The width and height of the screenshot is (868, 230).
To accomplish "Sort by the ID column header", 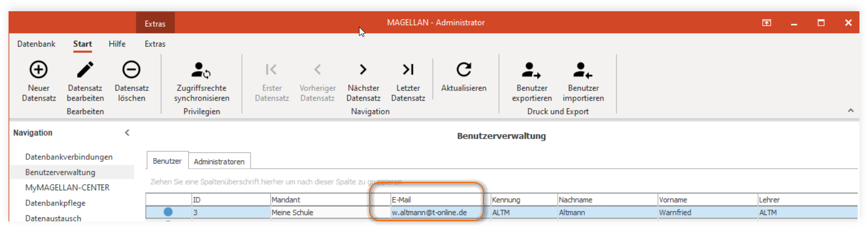I will pyautogui.click(x=231, y=200).
